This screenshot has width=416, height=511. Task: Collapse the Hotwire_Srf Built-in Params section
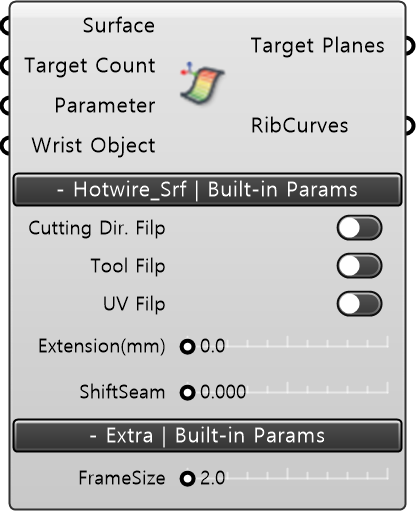[207, 189]
